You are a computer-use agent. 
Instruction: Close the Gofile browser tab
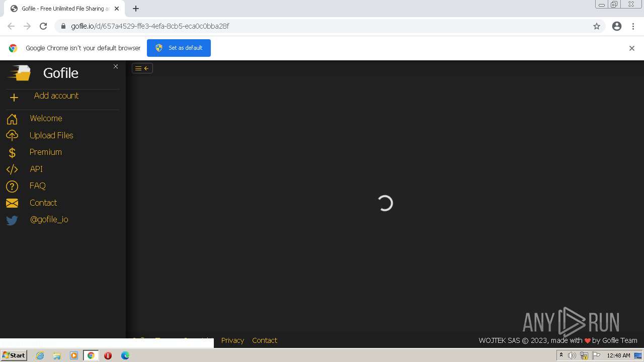coord(117,9)
